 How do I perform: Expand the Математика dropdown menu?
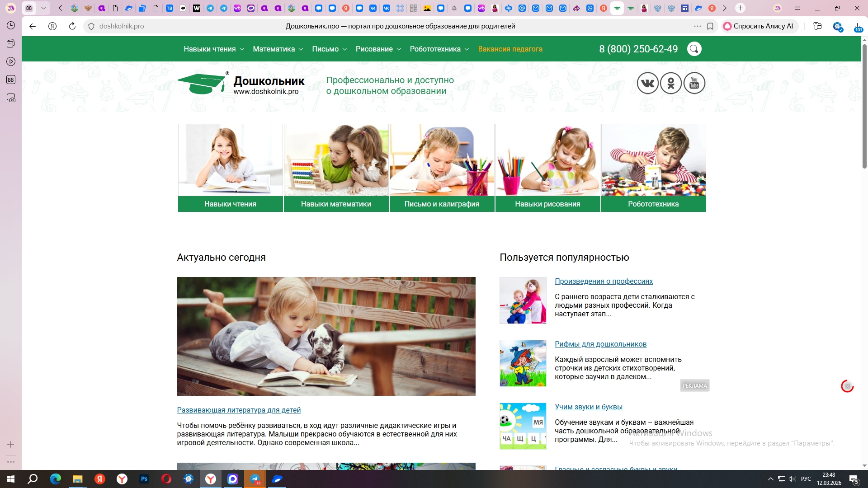(278, 49)
